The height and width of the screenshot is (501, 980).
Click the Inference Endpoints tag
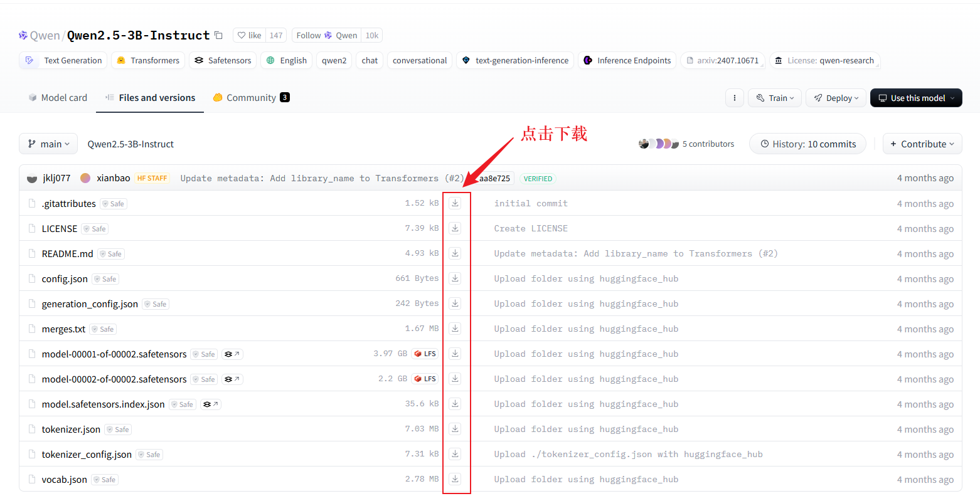click(x=627, y=60)
